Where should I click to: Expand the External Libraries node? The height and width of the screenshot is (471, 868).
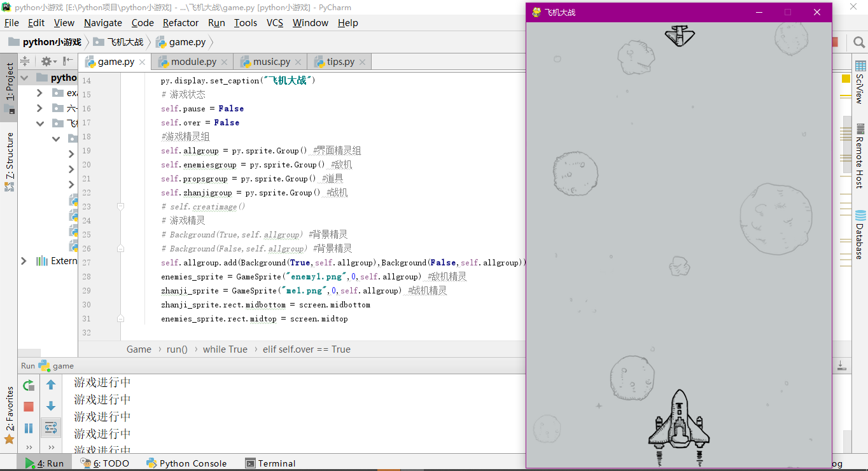(x=24, y=260)
